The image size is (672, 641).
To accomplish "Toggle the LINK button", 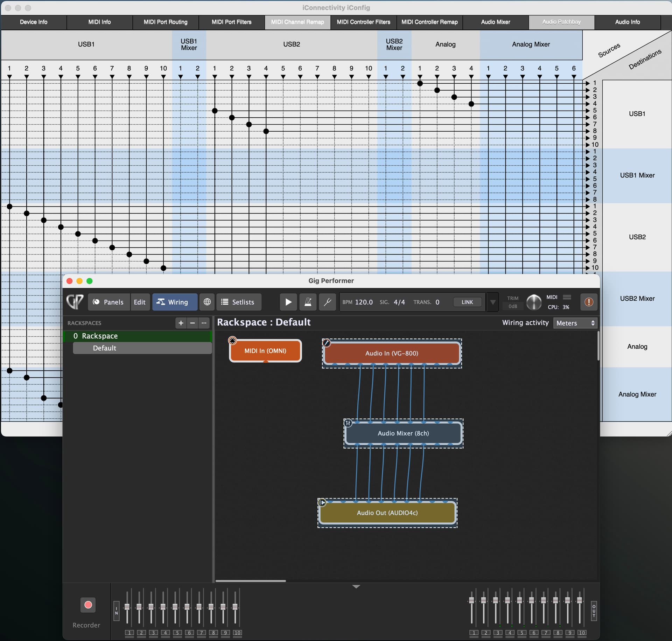I will [x=467, y=302].
